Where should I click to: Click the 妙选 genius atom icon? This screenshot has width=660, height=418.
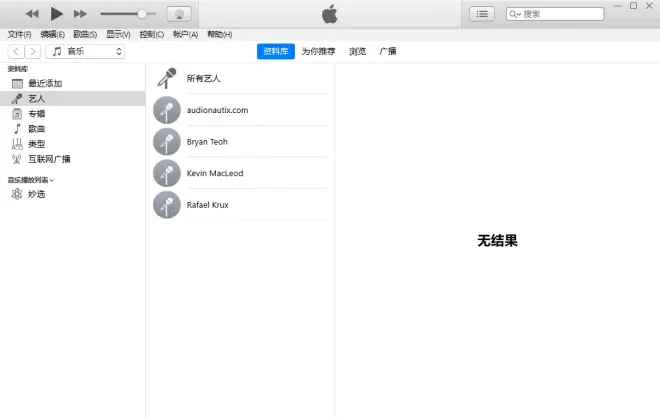pos(17,194)
